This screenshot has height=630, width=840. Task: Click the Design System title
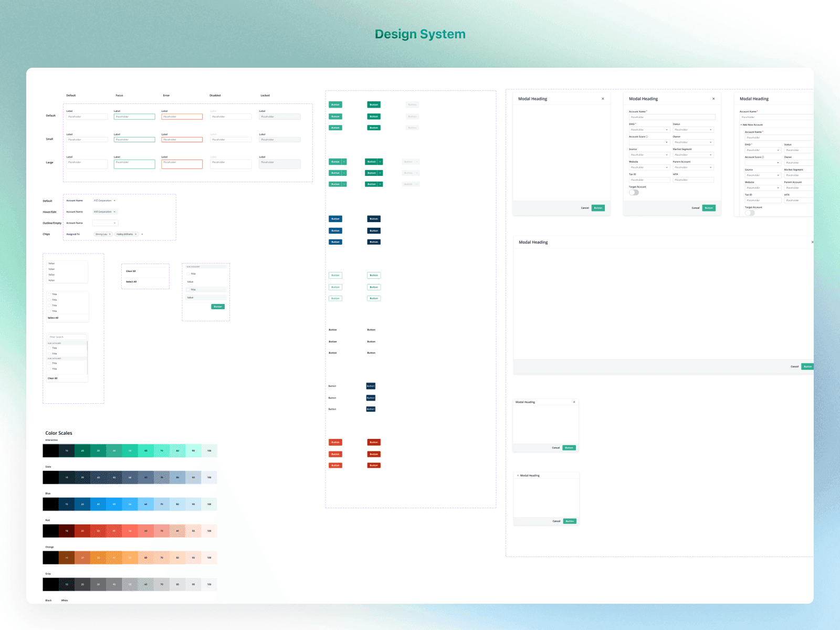(420, 34)
